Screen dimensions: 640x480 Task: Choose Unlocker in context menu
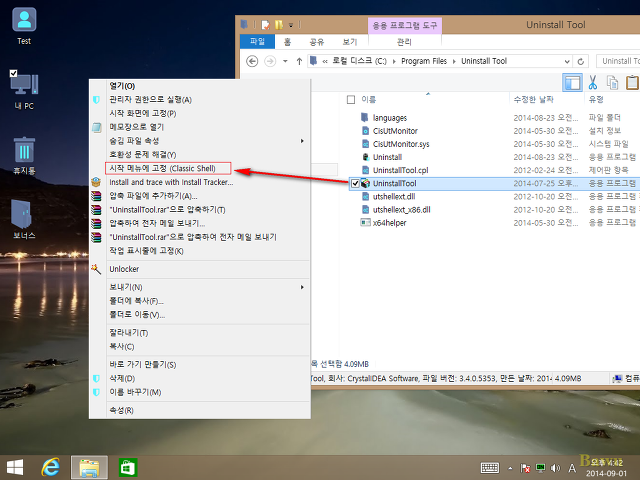click(200, 269)
